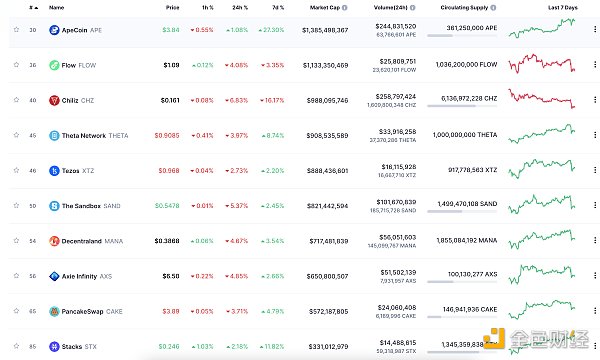Click the PancakeSwap coin logo
The height and width of the screenshot is (360, 600).
tap(54, 311)
